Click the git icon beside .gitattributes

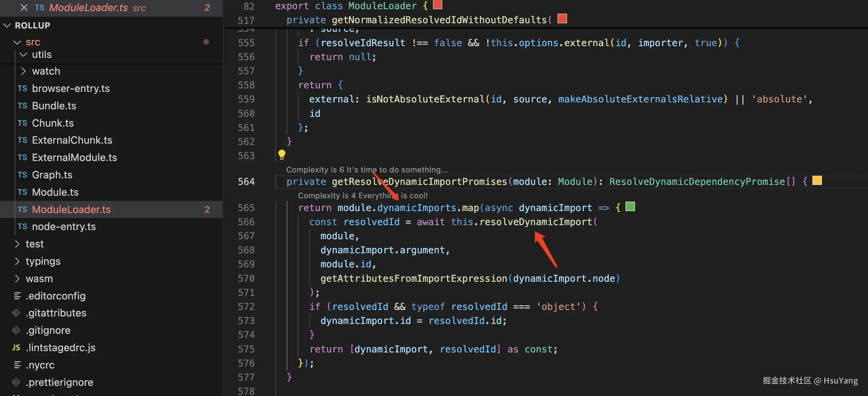point(16,313)
